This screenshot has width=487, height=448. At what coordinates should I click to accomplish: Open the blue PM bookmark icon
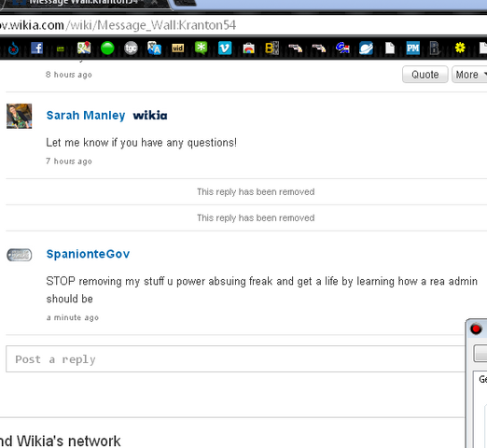click(413, 49)
